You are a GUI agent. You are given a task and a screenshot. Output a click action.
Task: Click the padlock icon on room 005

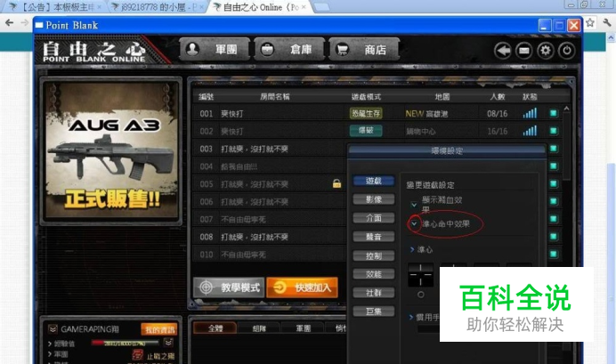coord(336,183)
